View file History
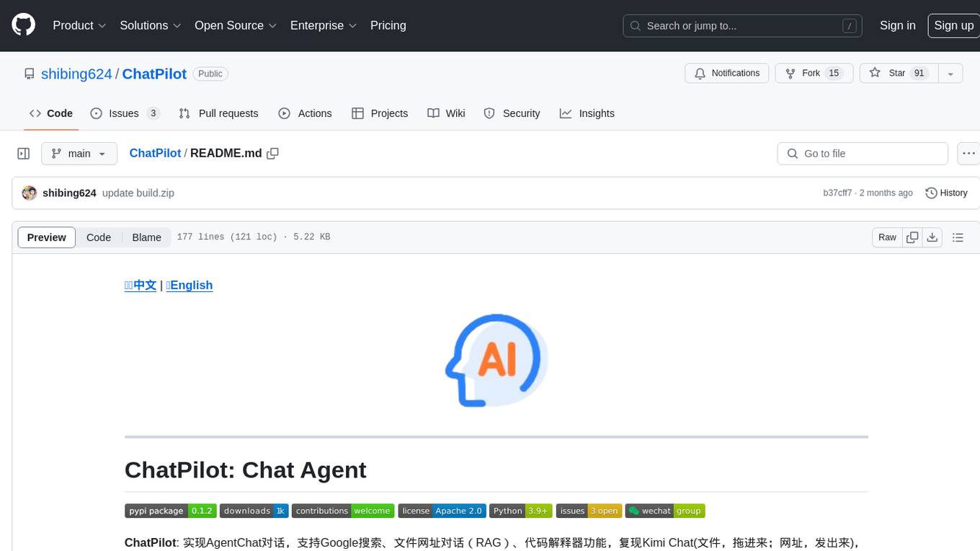Screen dimensions: 980x551 tap(946, 193)
